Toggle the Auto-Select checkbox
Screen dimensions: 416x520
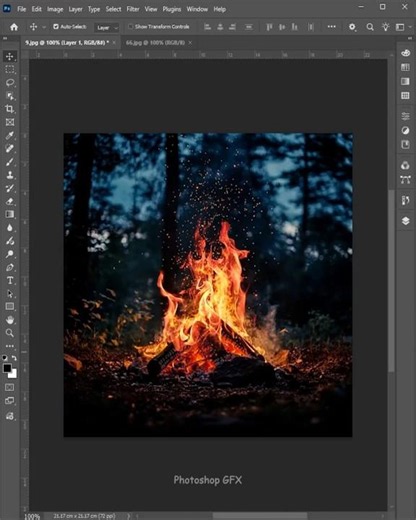[56, 26]
